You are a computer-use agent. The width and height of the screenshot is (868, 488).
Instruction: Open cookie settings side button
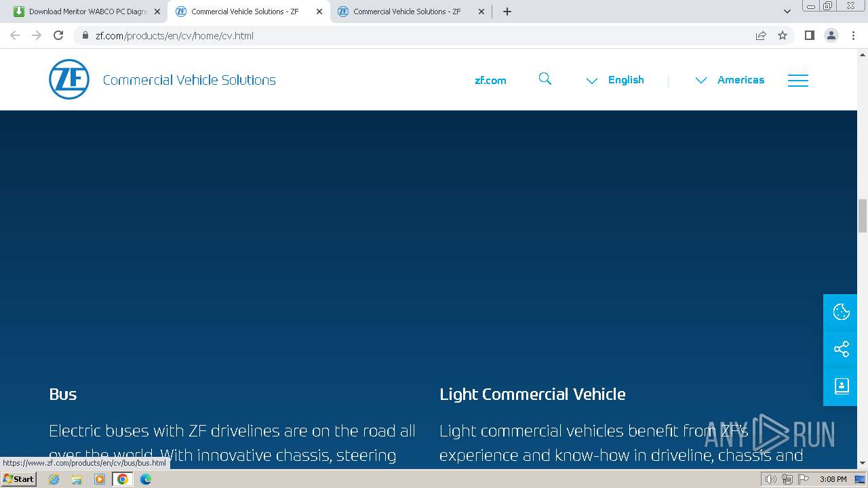click(x=841, y=312)
